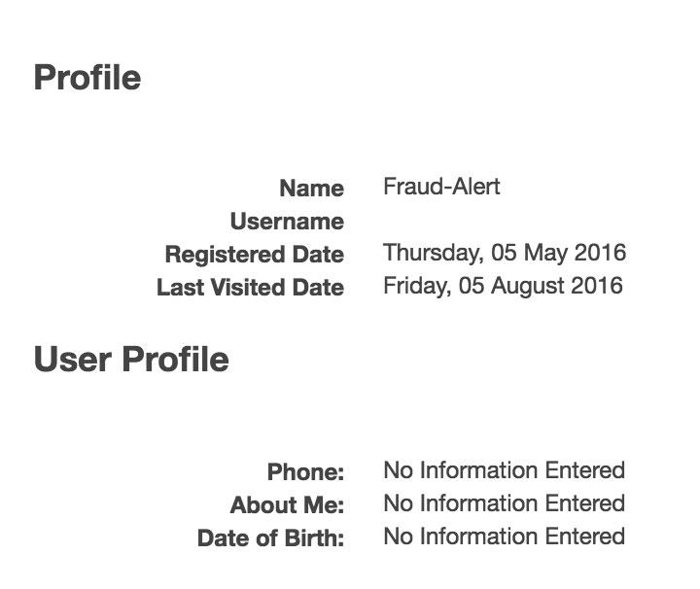The width and height of the screenshot is (700, 589).
Task: Select the Friday, 05 August 2016 date
Action: tap(503, 287)
